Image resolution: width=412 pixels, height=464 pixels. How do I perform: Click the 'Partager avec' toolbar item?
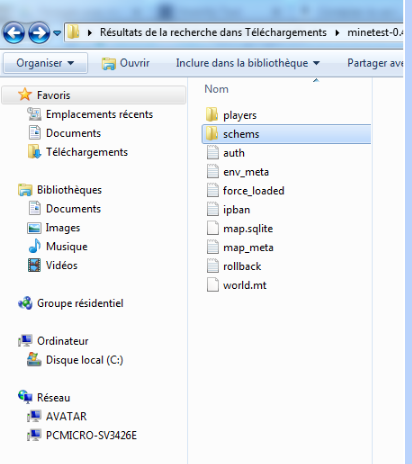point(375,63)
